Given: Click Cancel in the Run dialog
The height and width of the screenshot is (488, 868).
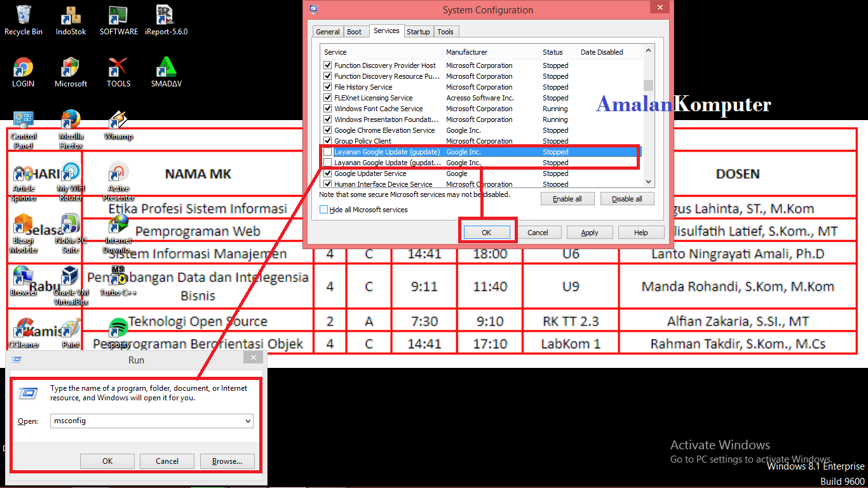Looking at the screenshot, I should coord(167,461).
